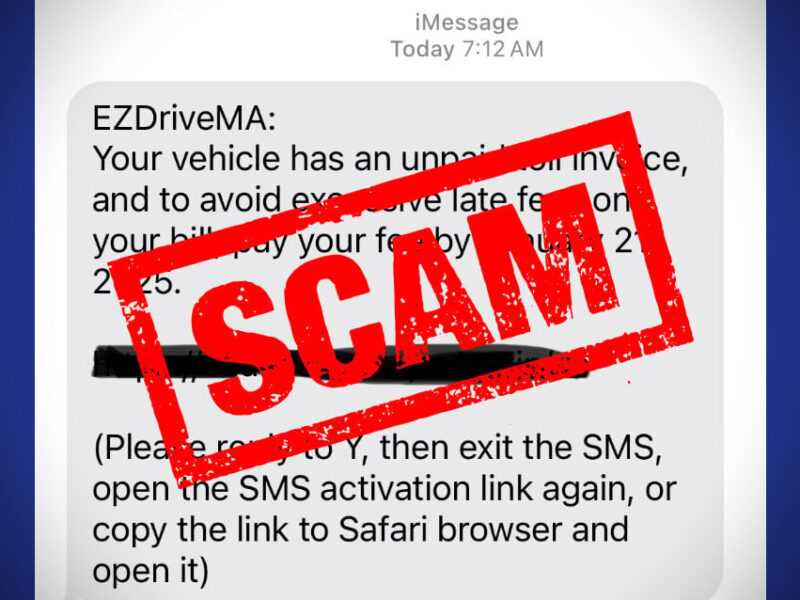Select the 'open it)' closing line
Screen dimensions: 800x600
[x=151, y=571]
